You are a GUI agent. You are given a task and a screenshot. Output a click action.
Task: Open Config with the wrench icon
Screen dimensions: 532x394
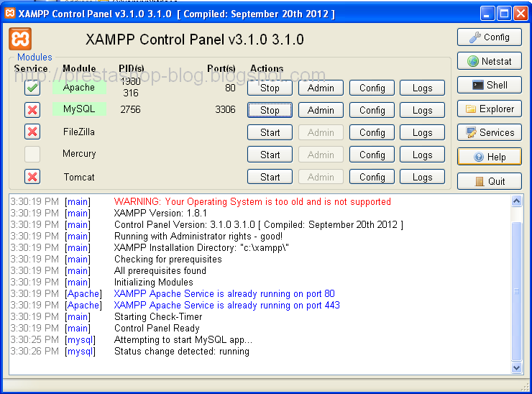point(490,37)
